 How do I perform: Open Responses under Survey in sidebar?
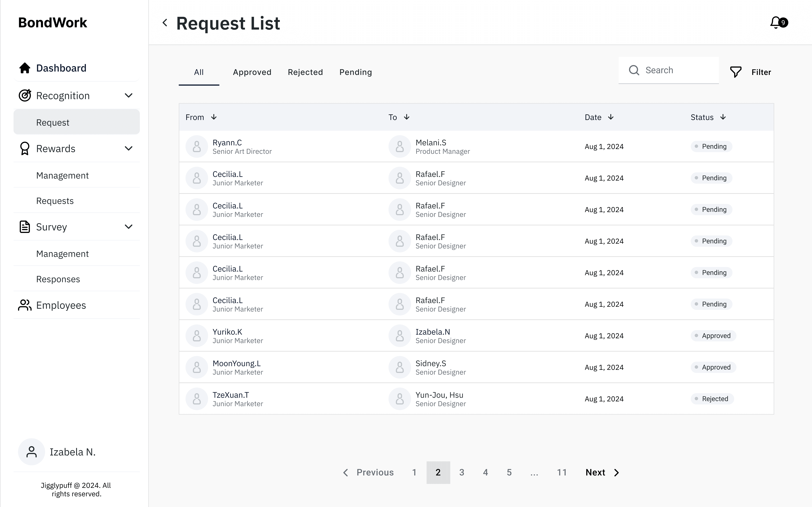pos(58,279)
